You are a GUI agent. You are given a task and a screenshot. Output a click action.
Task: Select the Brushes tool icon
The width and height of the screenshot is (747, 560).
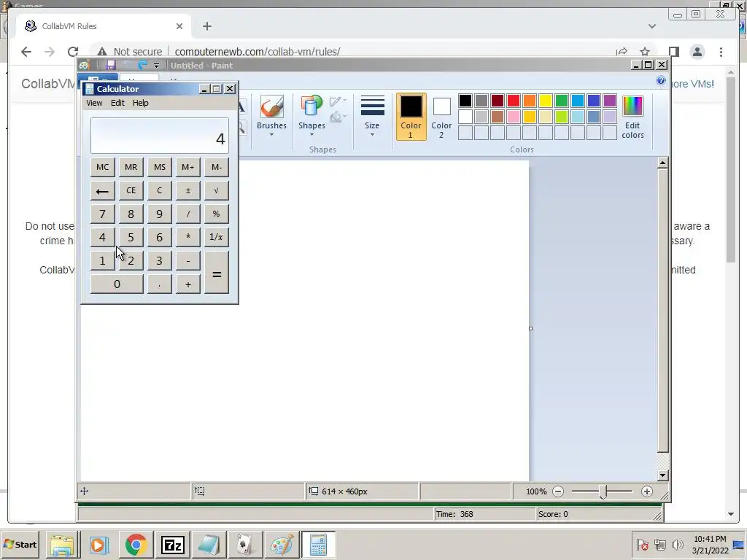pyautogui.click(x=271, y=106)
